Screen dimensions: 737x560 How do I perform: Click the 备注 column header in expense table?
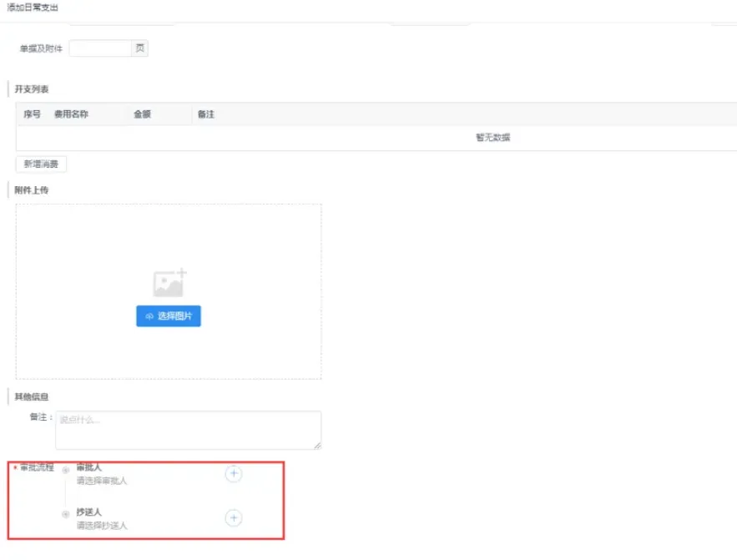206,114
